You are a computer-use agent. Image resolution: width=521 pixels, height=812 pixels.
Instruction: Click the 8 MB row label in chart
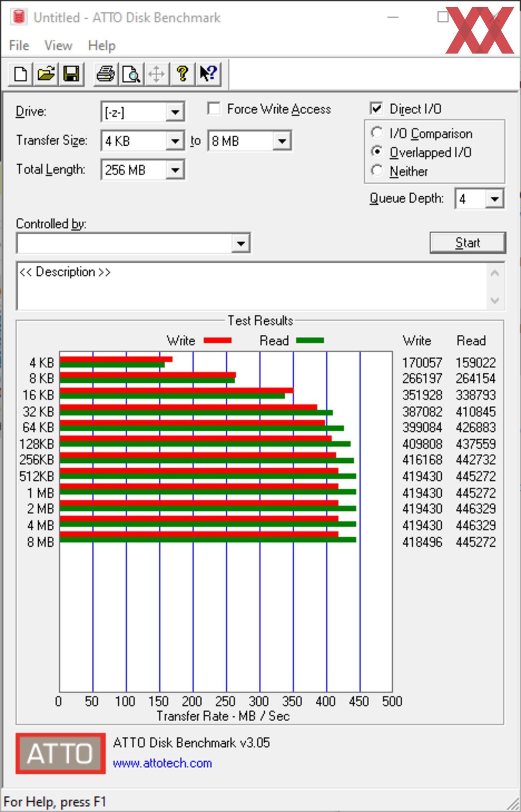[41, 542]
